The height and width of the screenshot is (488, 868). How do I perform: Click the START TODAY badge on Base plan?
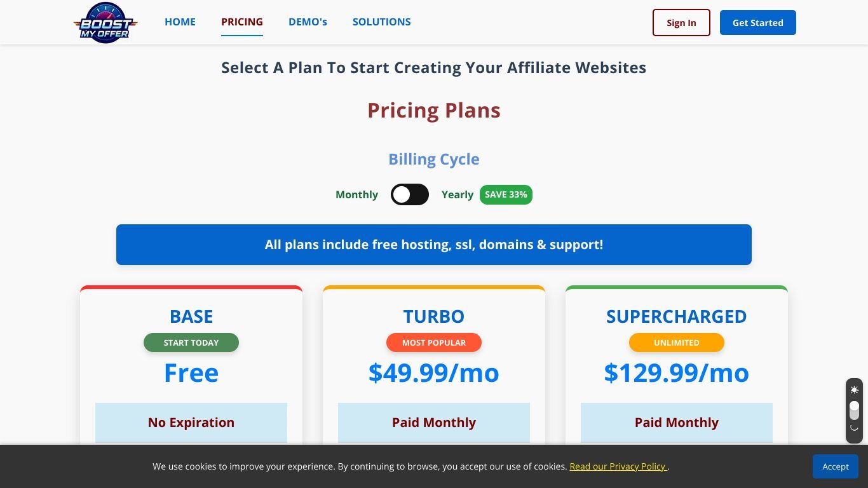click(191, 342)
